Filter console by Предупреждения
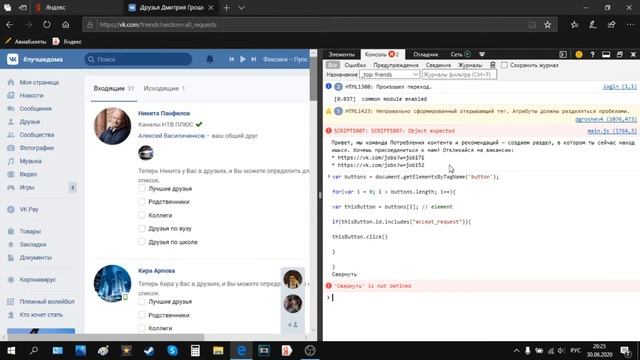This screenshot has height=360, width=640. pos(396,65)
